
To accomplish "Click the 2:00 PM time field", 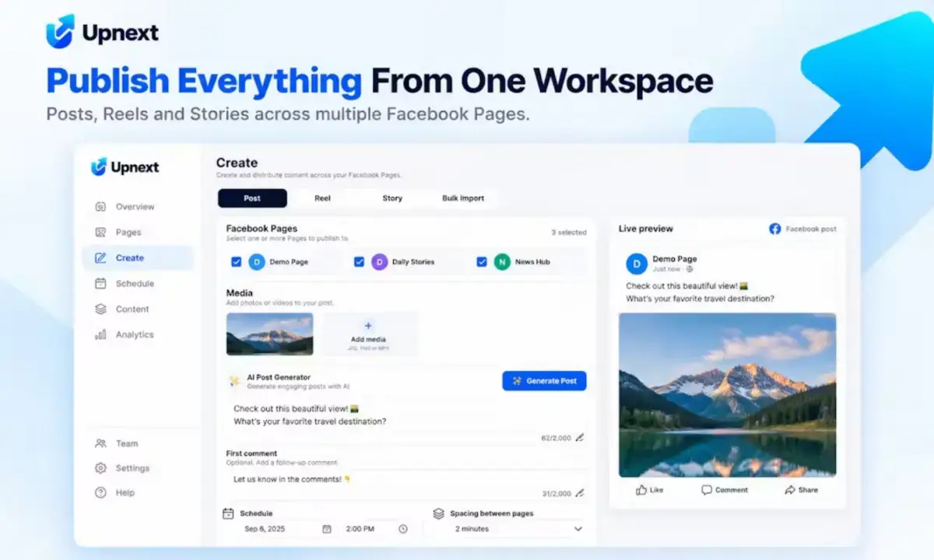I will pos(377,529).
